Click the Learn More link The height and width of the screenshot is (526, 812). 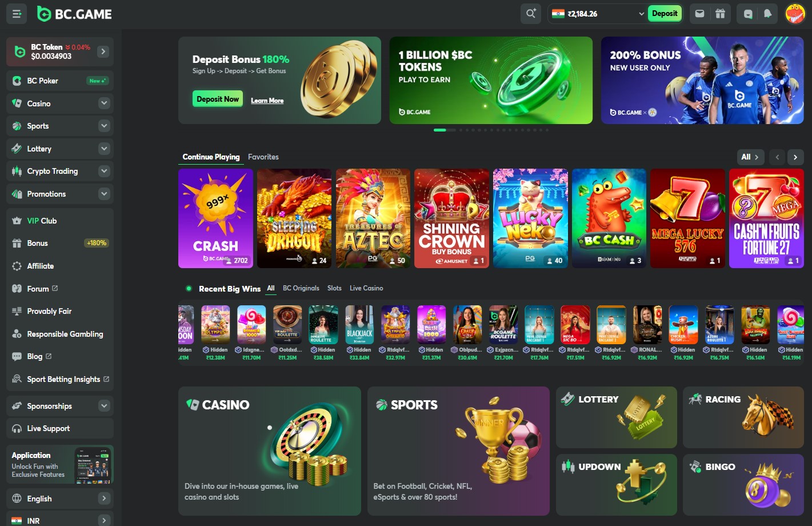pyautogui.click(x=267, y=101)
